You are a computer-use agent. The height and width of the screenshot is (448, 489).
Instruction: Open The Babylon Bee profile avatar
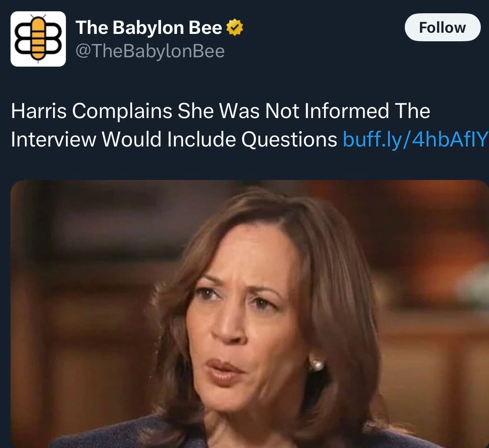point(38,39)
